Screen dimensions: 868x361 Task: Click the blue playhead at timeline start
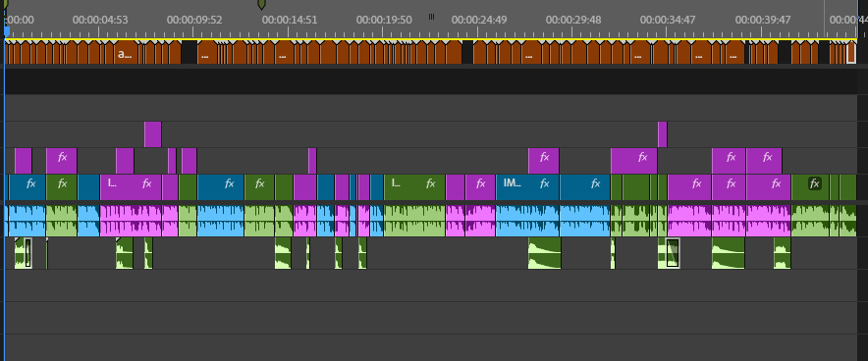pyautogui.click(x=7, y=31)
